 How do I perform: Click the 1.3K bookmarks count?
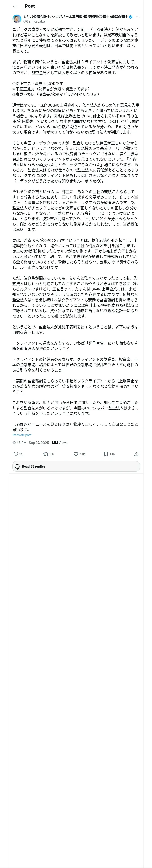[x=112, y=454]
